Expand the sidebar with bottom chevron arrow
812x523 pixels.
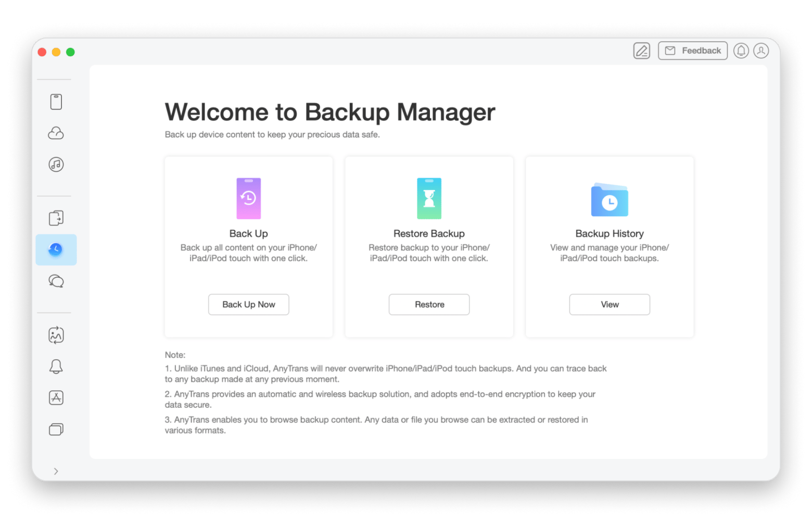click(56, 471)
